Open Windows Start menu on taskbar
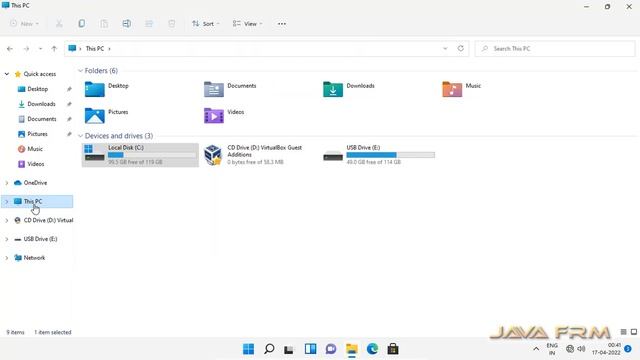Viewport: 640px width, 360px height. coord(248,349)
